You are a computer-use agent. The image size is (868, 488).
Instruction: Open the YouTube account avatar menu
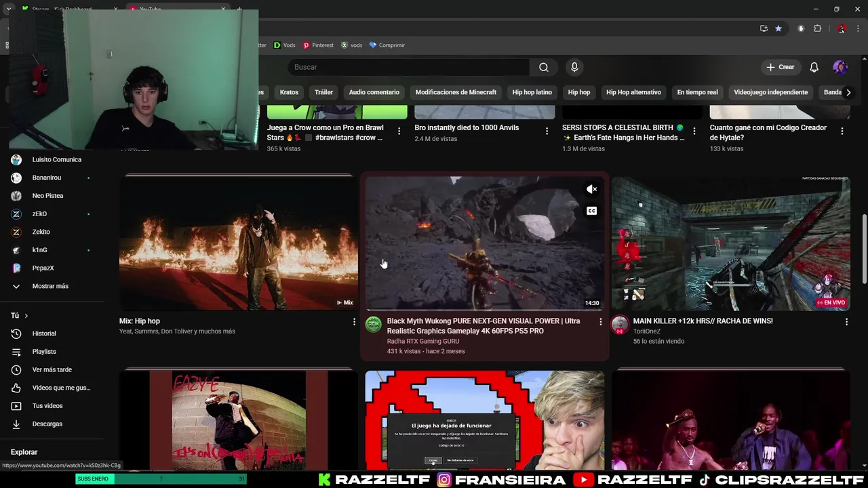840,67
